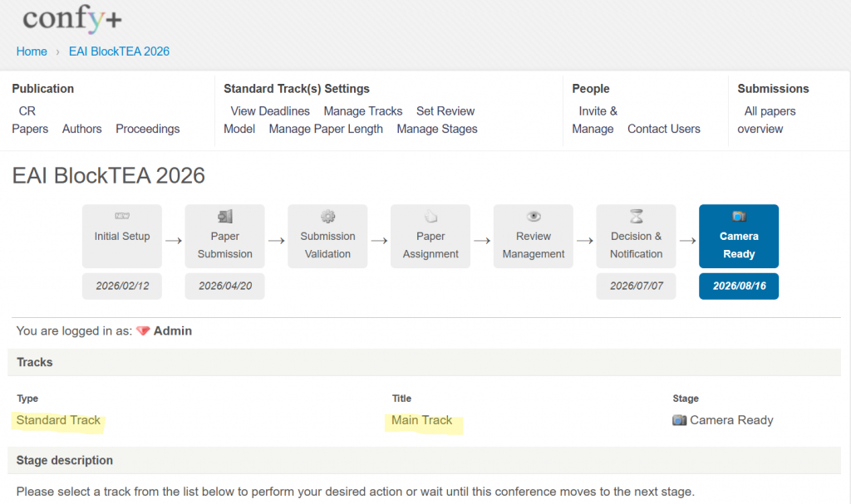Click the EAI BlockTEA 2026 page heading

coord(109,176)
